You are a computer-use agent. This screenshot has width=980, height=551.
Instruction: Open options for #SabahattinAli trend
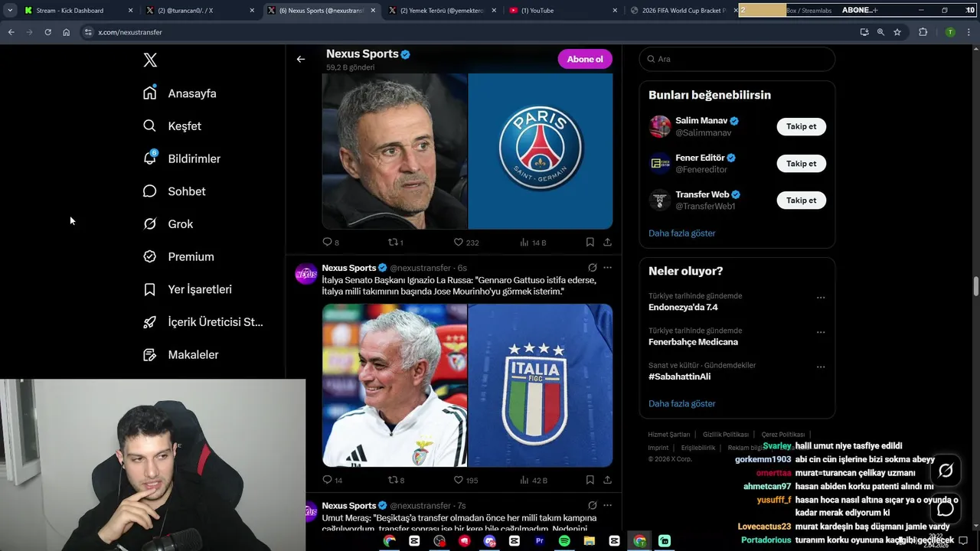tap(821, 367)
